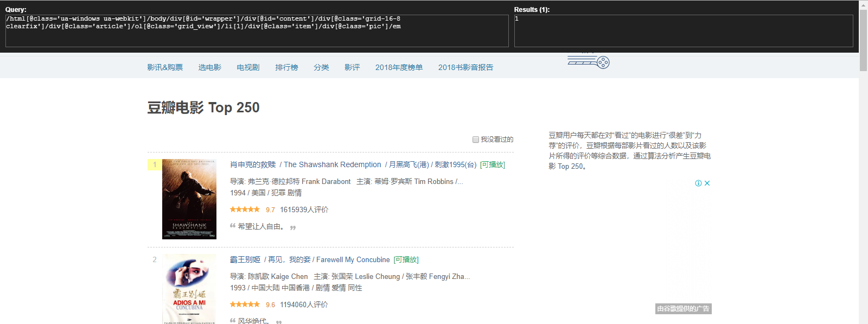Open the Farewell My Concubine poster thumbnail
The height and width of the screenshot is (324, 868).
[189, 289]
